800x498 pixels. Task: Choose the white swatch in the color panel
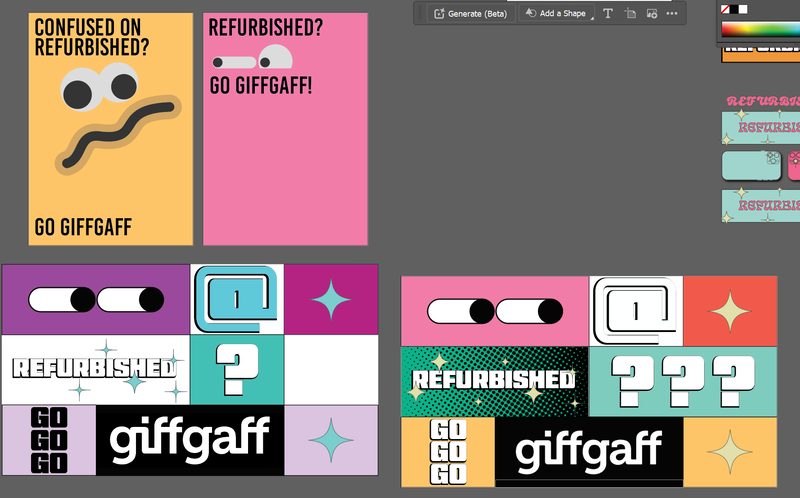[743, 9]
